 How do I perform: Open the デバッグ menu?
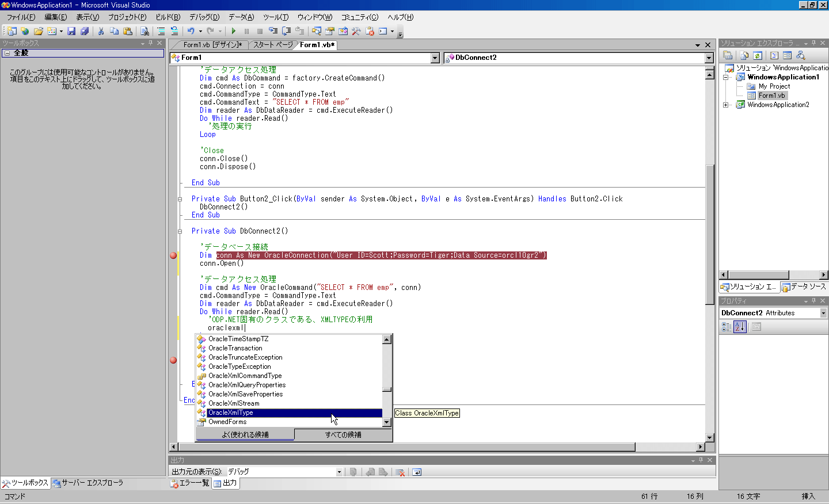[206, 17]
